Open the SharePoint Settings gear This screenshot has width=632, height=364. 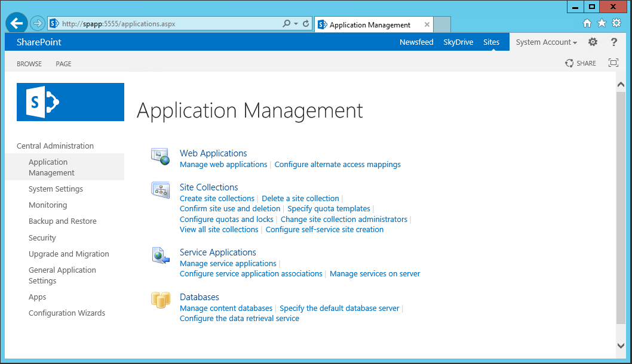click(593, 42)
